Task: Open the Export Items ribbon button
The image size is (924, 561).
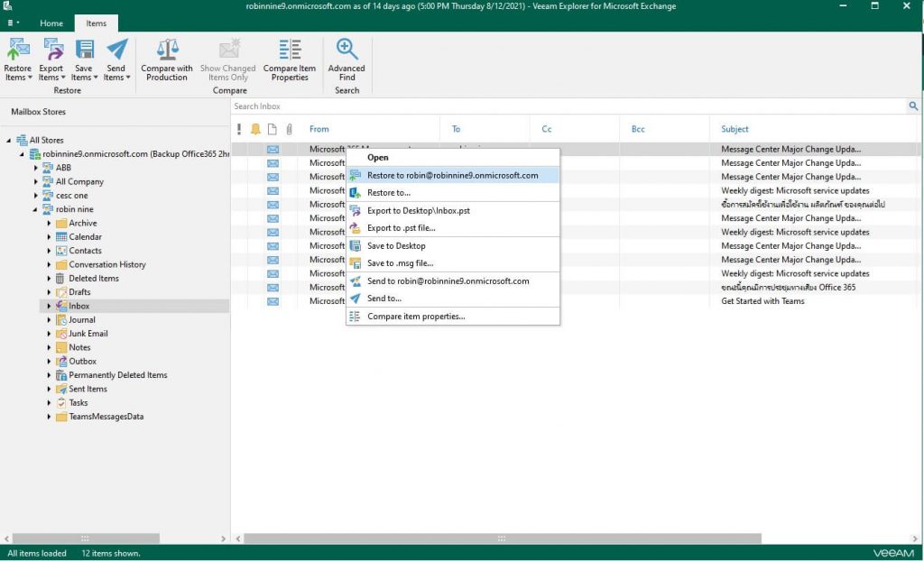Action: (51, 60)
